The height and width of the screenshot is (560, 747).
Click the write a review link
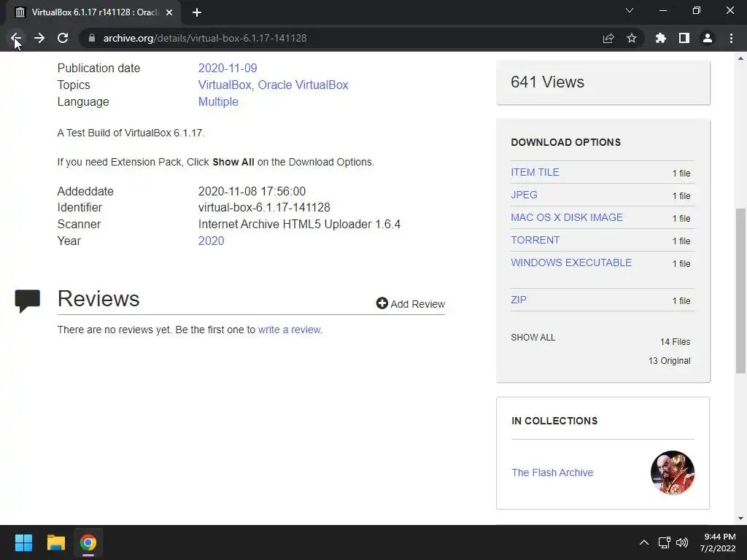tap(289, 330)
